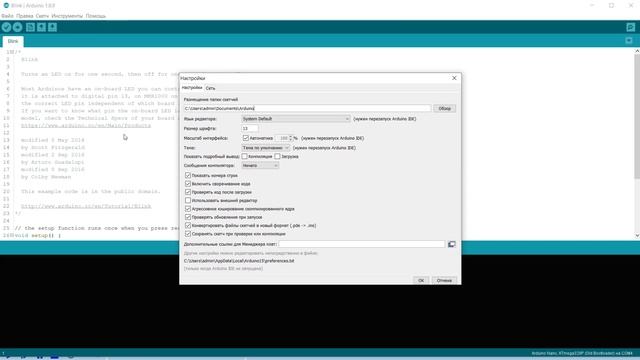The width and height of the screenshot is (640, 360).
Task: Click the Arduino Nano board status text
Action: click(582, 353)
